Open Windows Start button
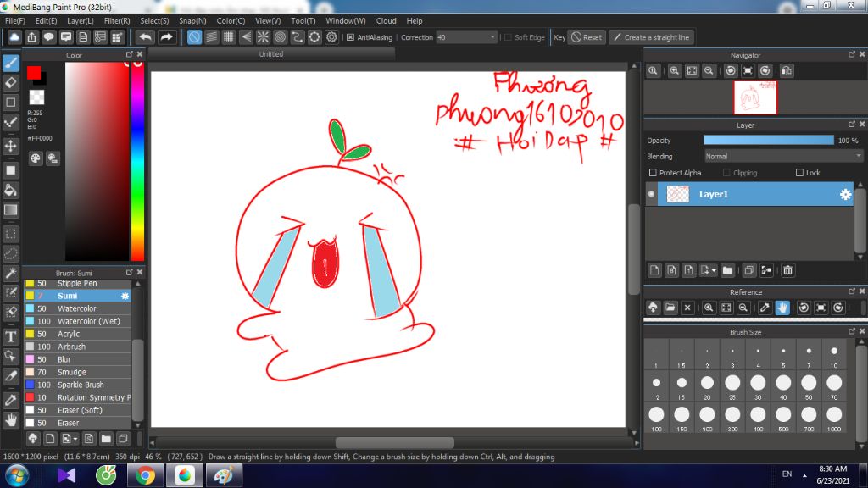The height and width of the screenshot is (488, 868). (x=17, y=476)
